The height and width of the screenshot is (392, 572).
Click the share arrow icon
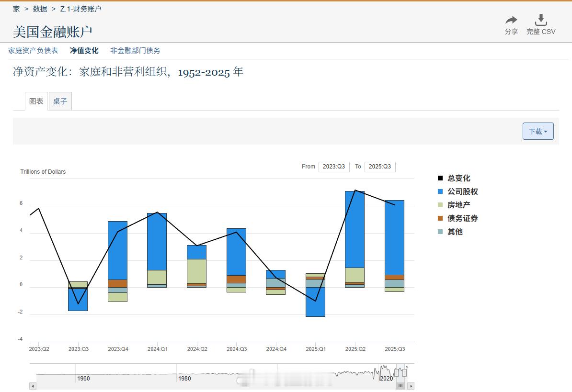point(511,20)
